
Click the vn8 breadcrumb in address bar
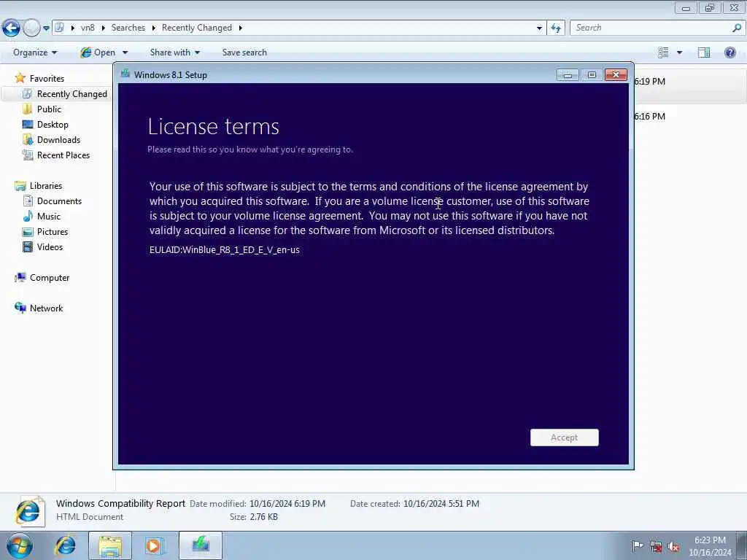[x=88, y=28]
